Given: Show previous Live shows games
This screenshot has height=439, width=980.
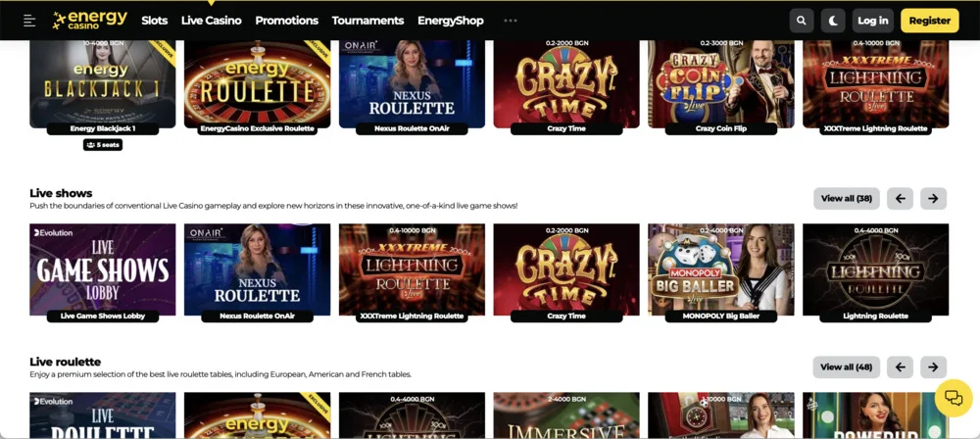Looking at the screenshot, I should point(900,198).
